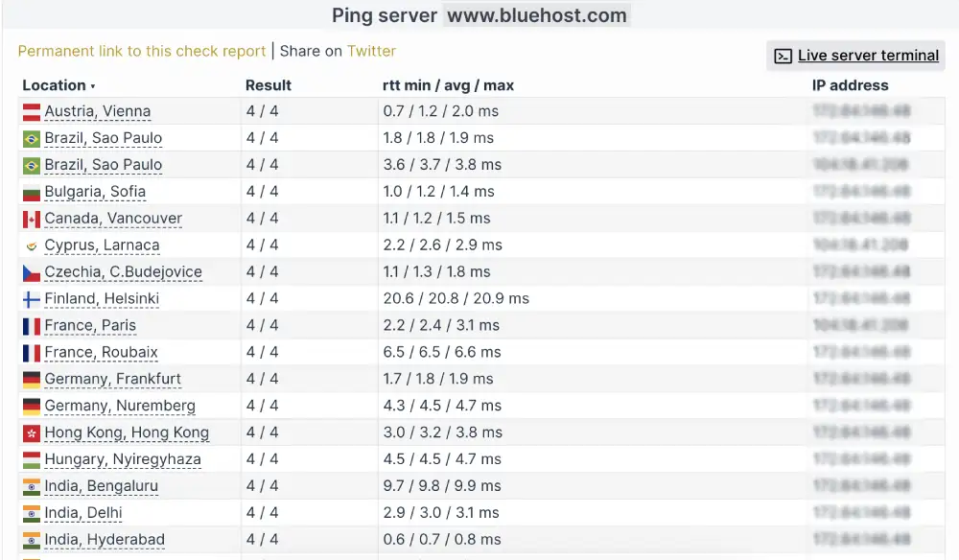Click the Canada flag icon
This screenshot has width=959, height=560.
click(x=30, y=219)
